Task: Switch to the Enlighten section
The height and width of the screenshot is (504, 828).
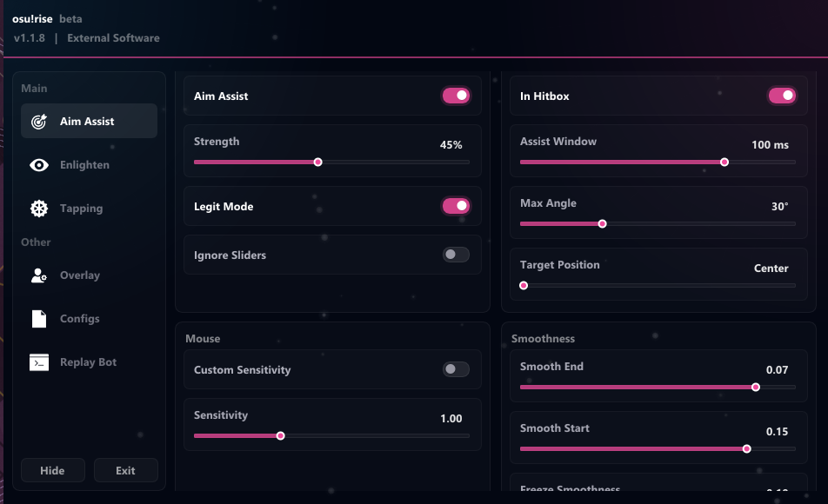Action: coord(89,164)
